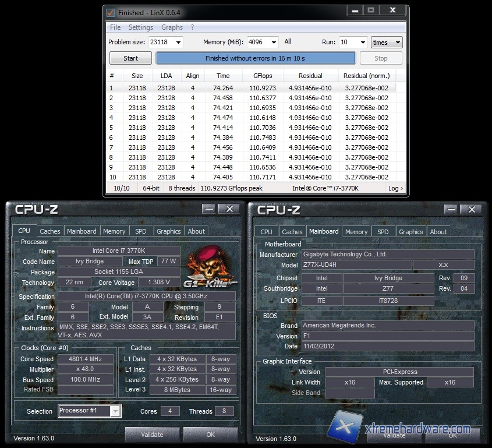Open the Graphs menu in LinX
This screenshot has width=492, height=448.
[x=172, y=27]
